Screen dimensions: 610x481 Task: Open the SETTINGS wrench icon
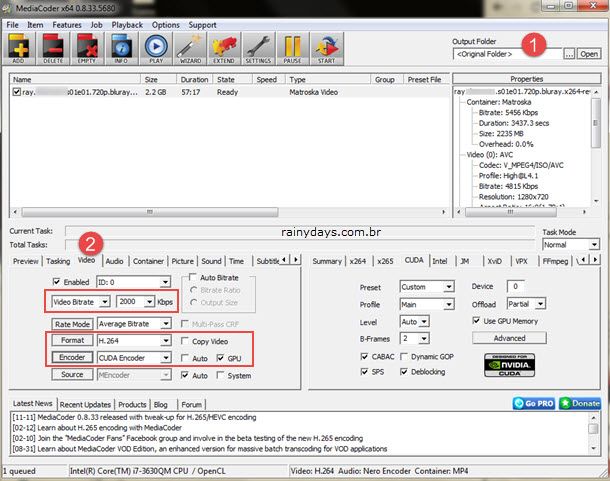[258, 49]
